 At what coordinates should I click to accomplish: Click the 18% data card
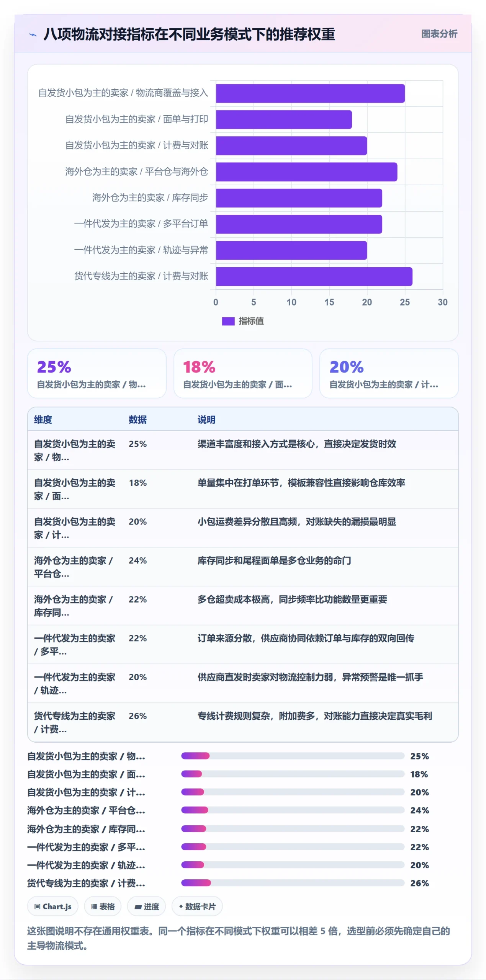[x=242, y=373]
